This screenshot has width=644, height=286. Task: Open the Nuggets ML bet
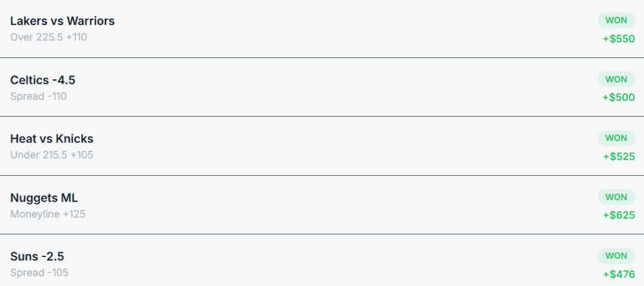tap(44, 198)
